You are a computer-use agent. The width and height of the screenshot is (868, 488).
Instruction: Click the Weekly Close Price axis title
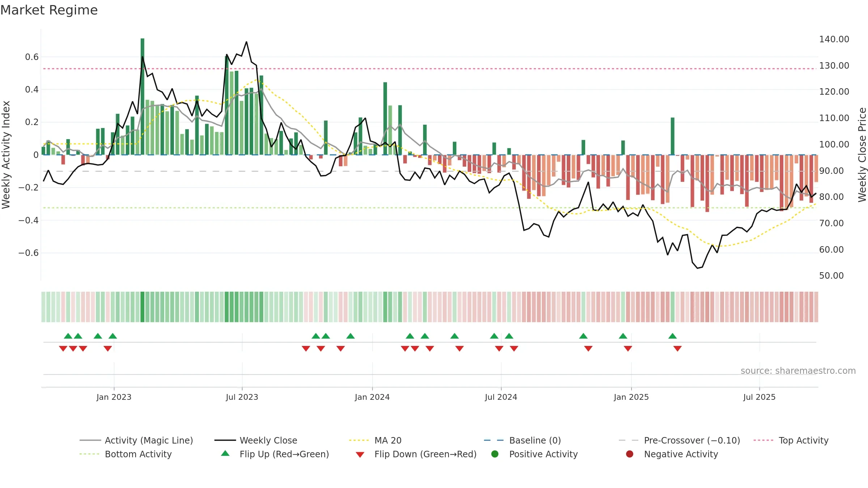863,155
